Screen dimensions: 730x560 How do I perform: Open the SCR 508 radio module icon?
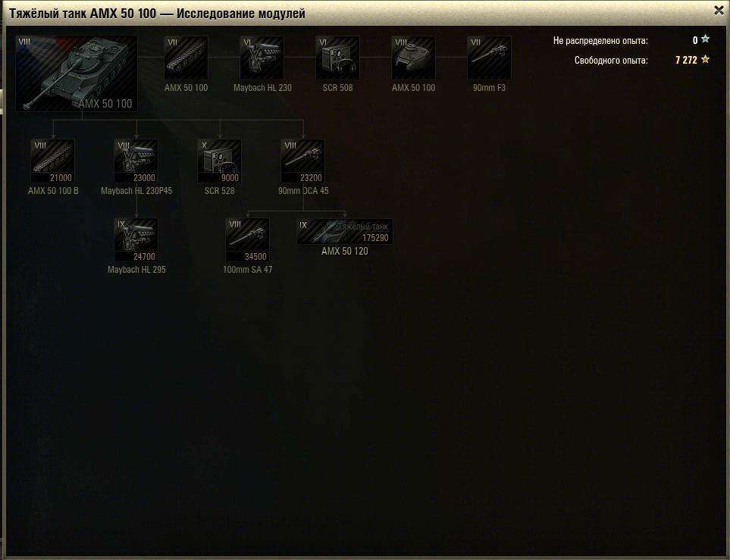tap(337, 58)
